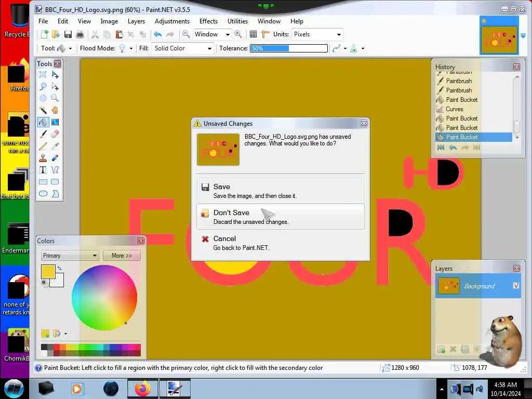Select the Pencil tool
This screenshot has width=532, height=399.
pyautogui.click(x=43, y=146)
